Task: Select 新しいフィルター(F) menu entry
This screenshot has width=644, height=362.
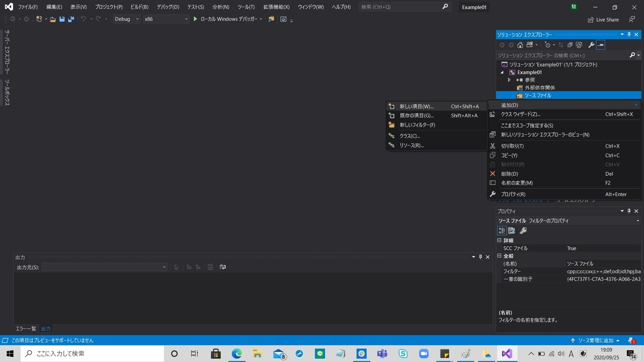Action: pyautogui.click(x=436, y=125)
